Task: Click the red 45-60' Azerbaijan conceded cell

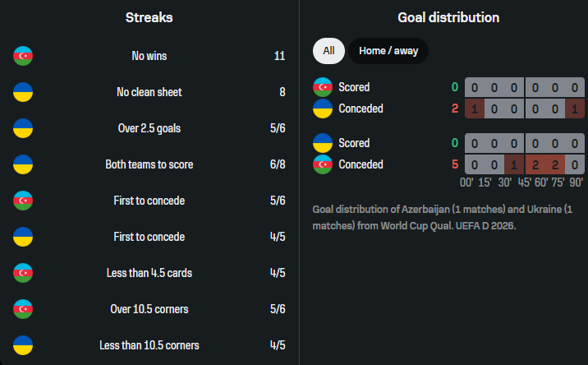Action: (535, 164)
